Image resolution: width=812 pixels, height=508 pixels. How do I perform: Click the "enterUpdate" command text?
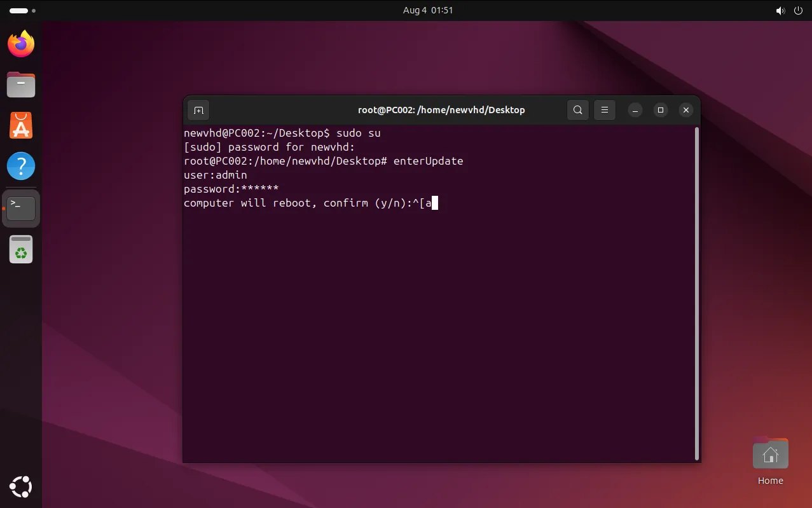[428, 161]
